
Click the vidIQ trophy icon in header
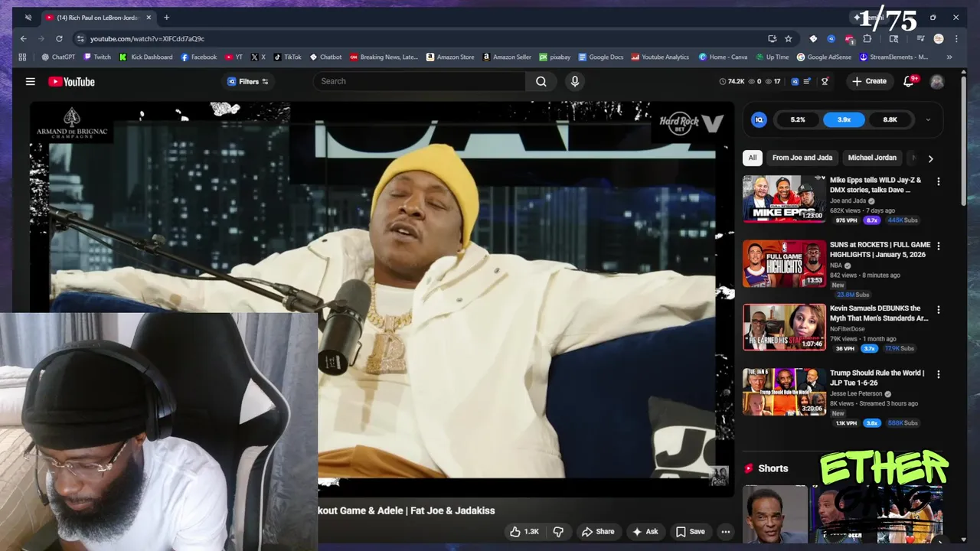coord(825,81)
